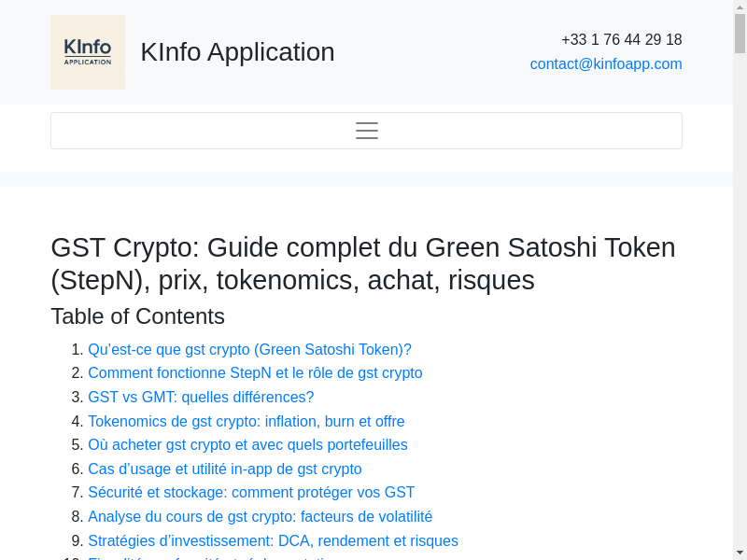The height and width of the screenshot is (560, 747).
Task: Jump to "GST vs GMT" differences section
Action: pos(201,398)
